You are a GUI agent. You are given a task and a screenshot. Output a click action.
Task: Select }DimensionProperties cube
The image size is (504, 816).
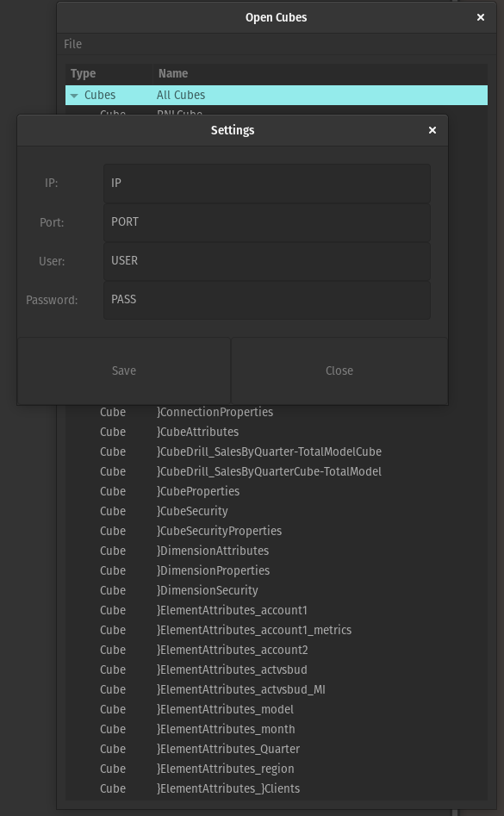point(277,570)
